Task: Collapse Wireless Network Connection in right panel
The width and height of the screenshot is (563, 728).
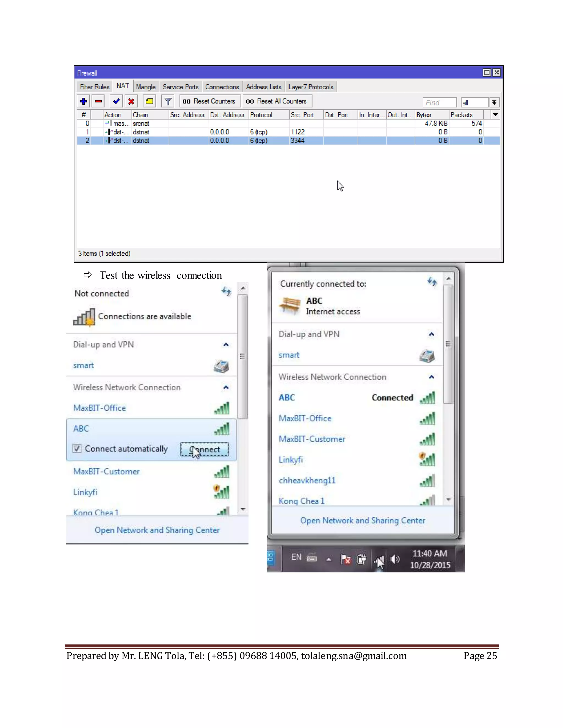Action: pyautogui.click(x=431, y=377)
